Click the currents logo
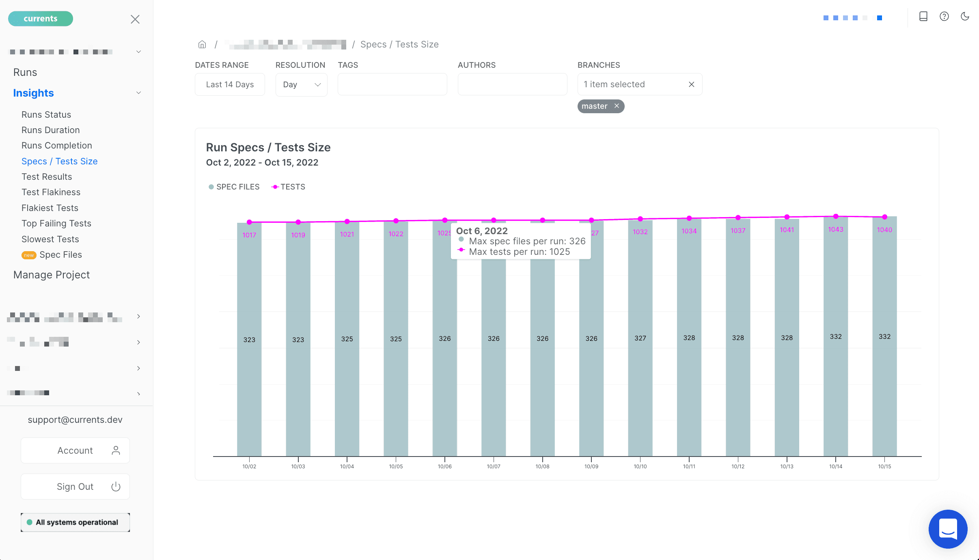This screenshot has width=979, height=560. pyautogui.click(x=41, y=19)
